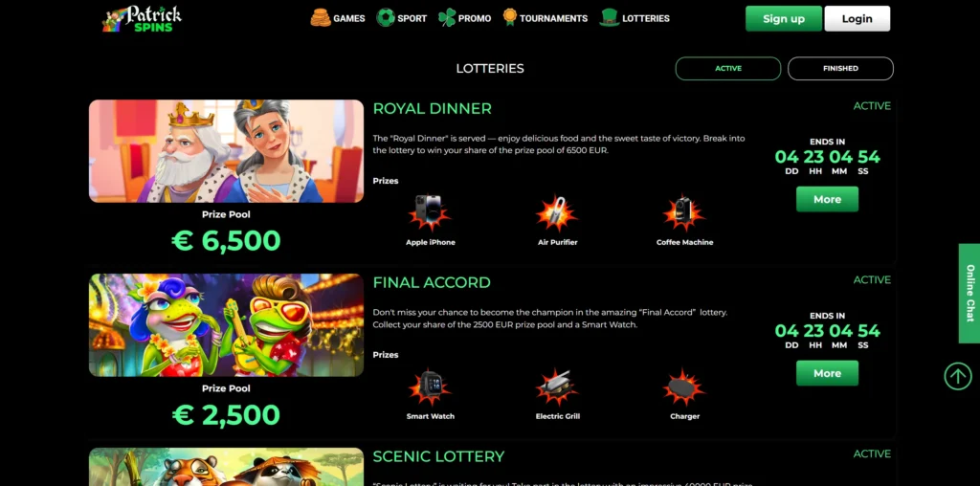This screenshot has width=980, height=486.
Task: Click the Tournaments medal icon
Action: tap(510, 18)
